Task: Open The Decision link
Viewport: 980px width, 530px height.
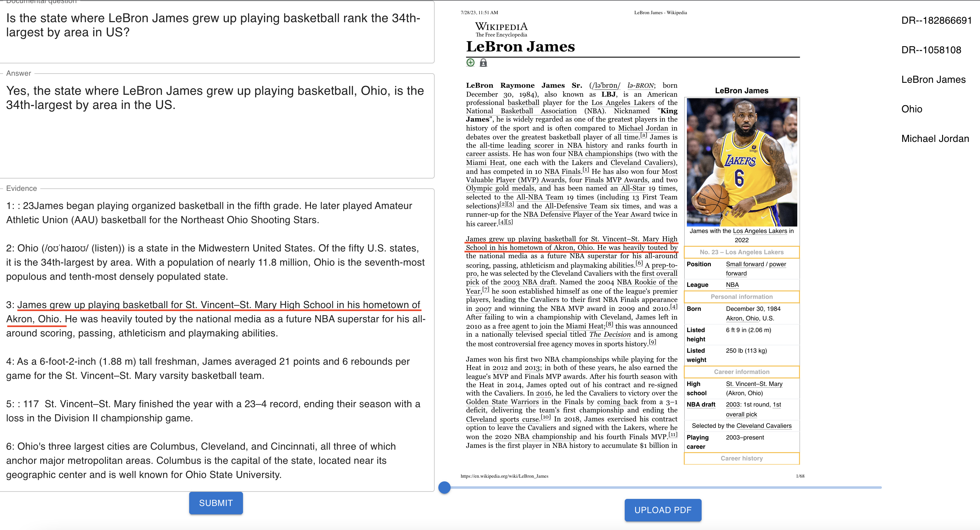Action: (x=609, y=334)
